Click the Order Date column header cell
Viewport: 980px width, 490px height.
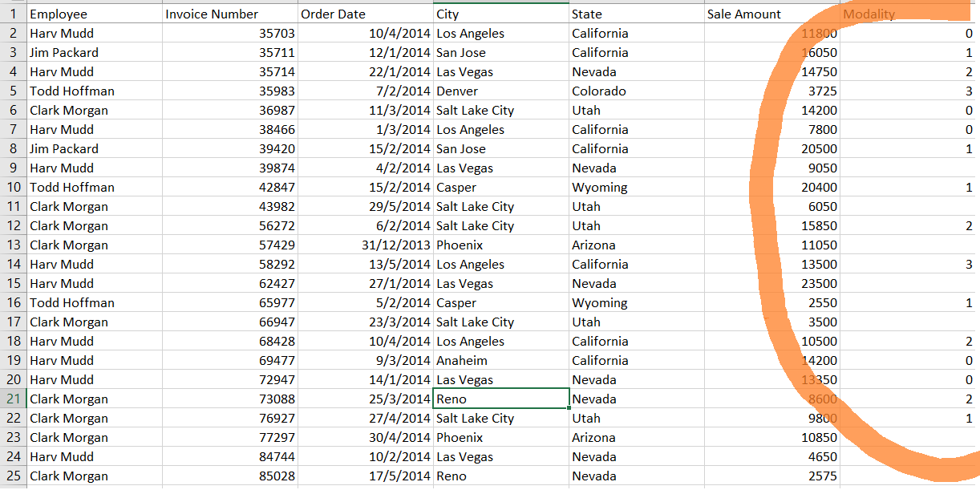365,14
